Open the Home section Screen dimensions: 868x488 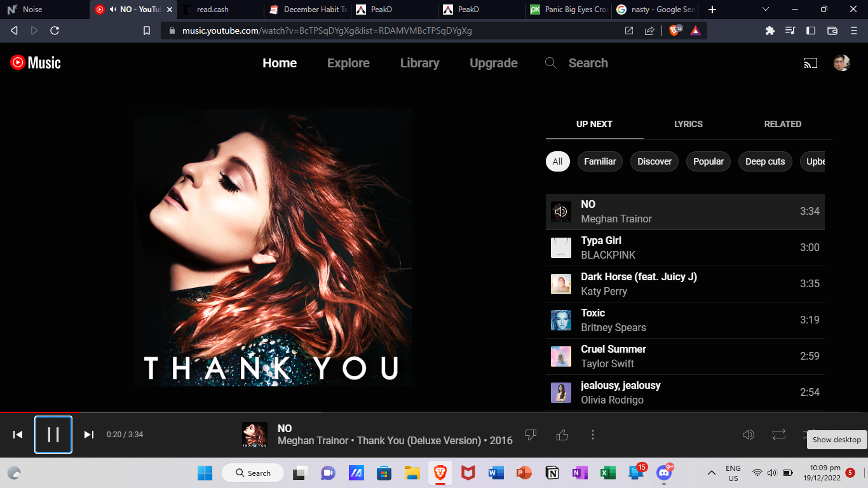pyautogui.click(x=280, y=63)
